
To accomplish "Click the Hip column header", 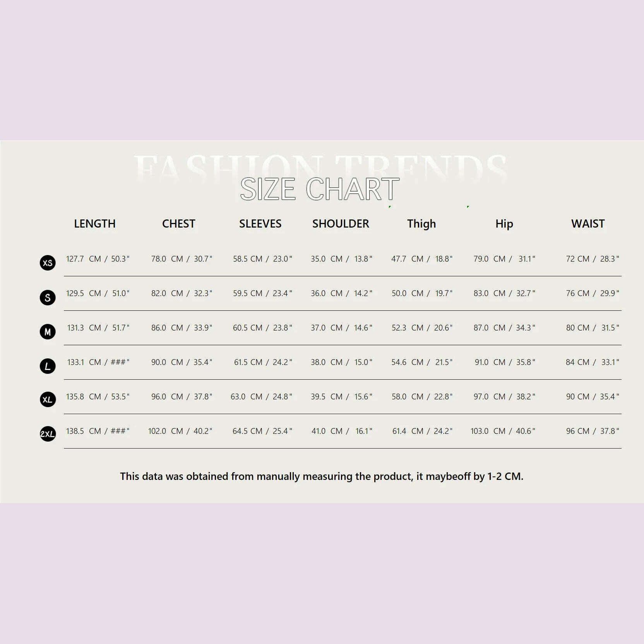I will pos(504,224).
